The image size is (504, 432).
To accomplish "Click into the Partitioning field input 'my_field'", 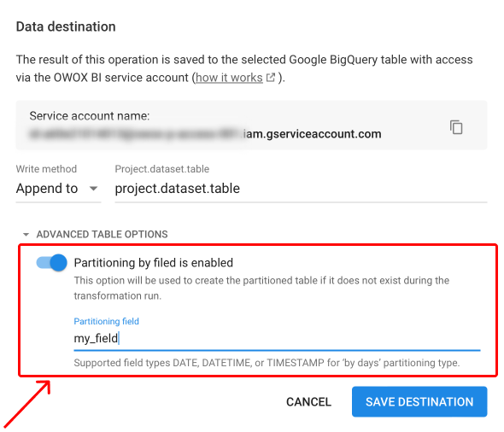I will tap(277, 339).
